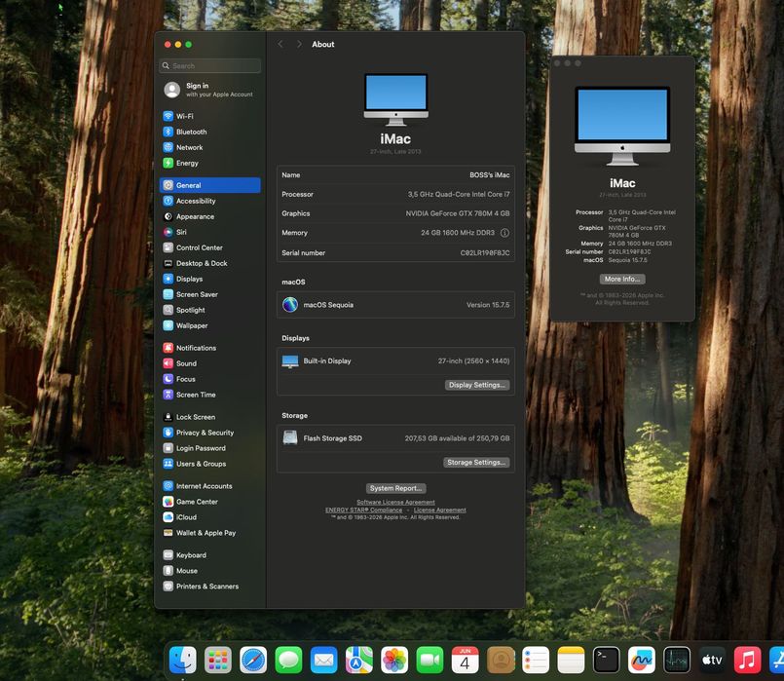Select Network in the sidebar
Screen dimensions: 784x681
(210, 147)
